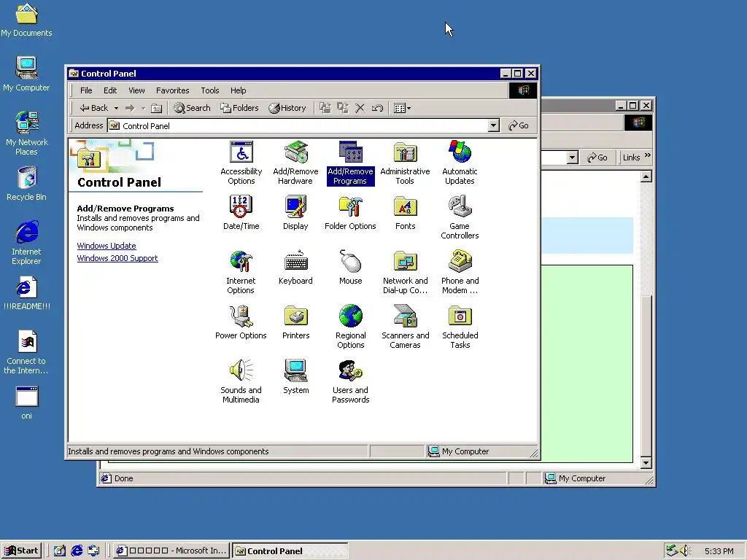The image size is (747, 560).
Task: Toggle the Folders pane button
Action: coord(239,108)
